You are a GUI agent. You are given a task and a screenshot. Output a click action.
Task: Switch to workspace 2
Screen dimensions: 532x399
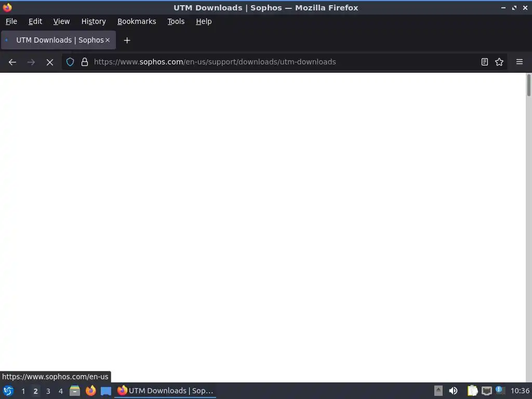pyautogui.click(x=35, y=391)
